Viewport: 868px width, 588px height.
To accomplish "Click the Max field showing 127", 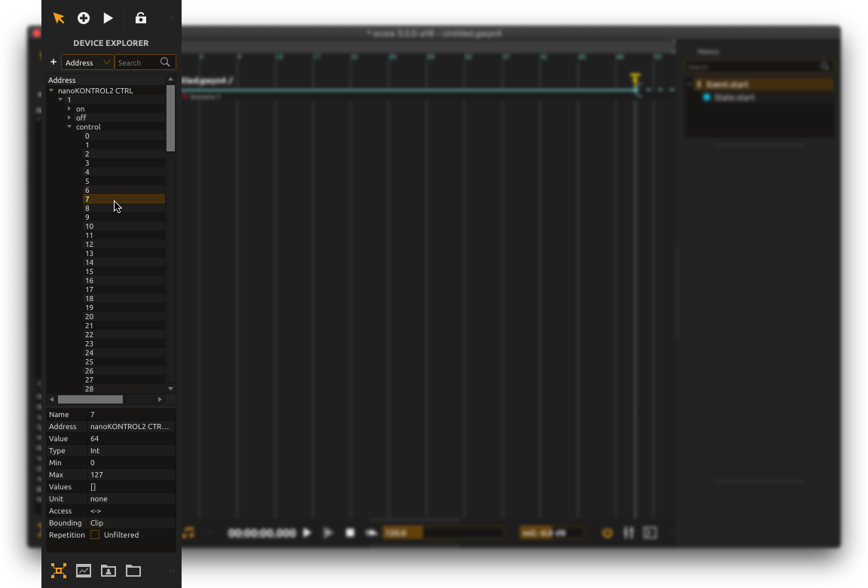I will 132,474.
